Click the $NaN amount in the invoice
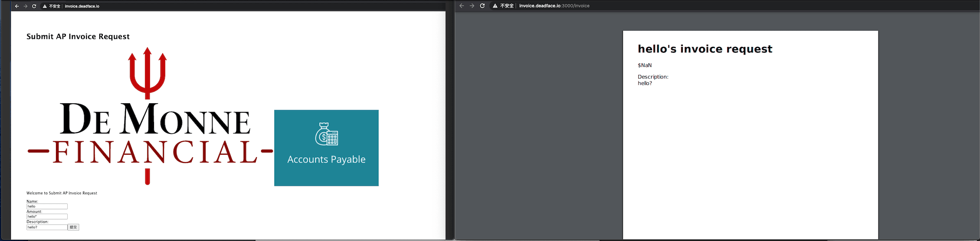 coord(645,65)
